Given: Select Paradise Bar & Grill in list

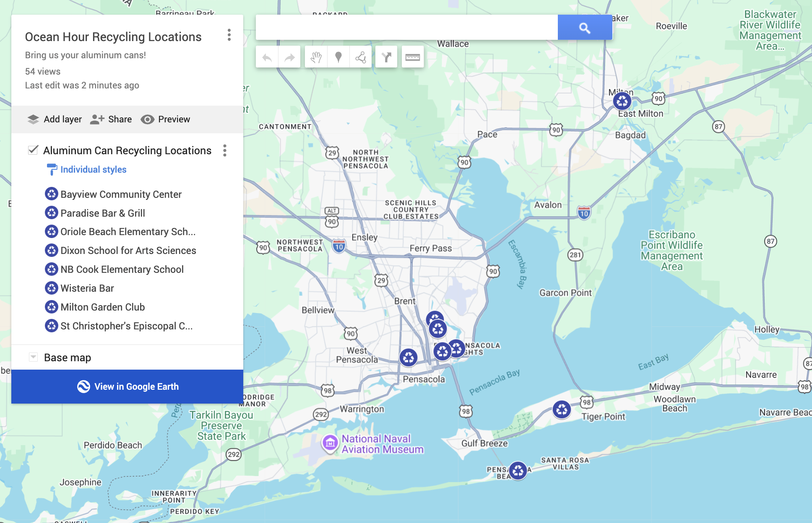Looking at the screenshot, I should 103,213.
